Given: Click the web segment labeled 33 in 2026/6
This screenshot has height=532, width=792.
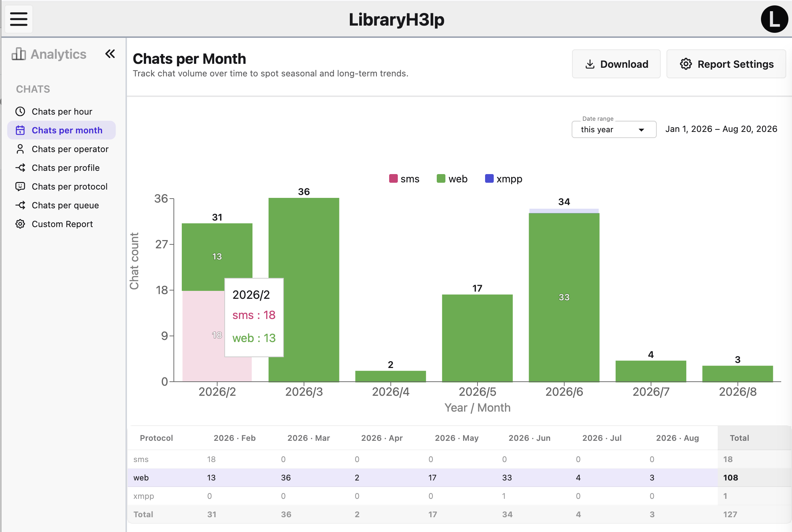Looking at the screenshot, I should click(564, 297).
